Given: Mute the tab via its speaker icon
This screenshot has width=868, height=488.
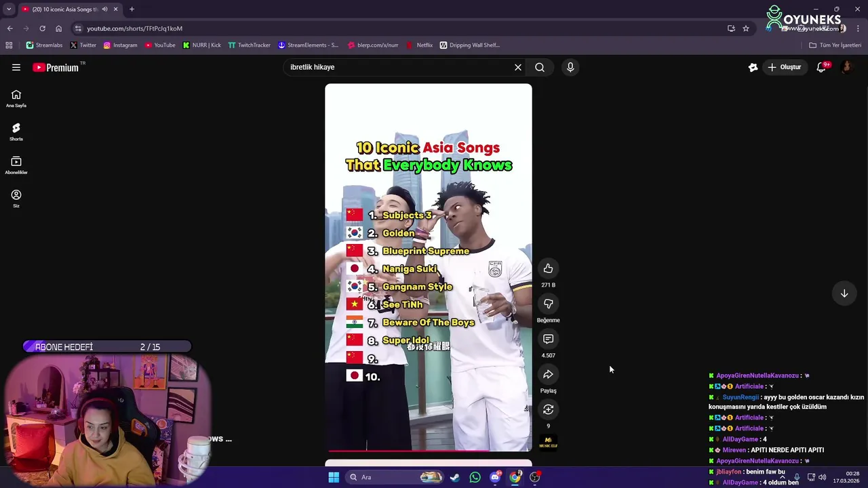Looking at the screenshot, I should pyautogui.click(x=104, y=9).
